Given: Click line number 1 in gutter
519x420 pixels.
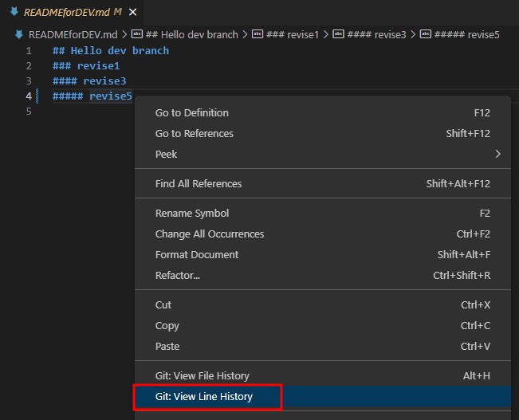Looking at the screenshot, I should coord(29,51).
